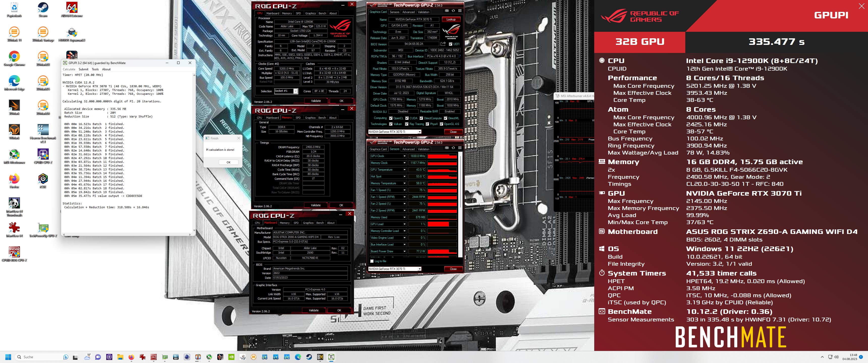Open GPU Clock sensor dropdown

pos(404,156)
